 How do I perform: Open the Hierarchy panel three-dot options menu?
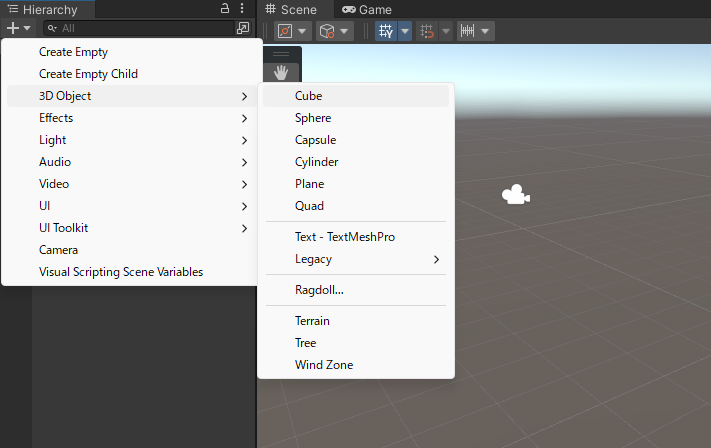coord(242,9)
